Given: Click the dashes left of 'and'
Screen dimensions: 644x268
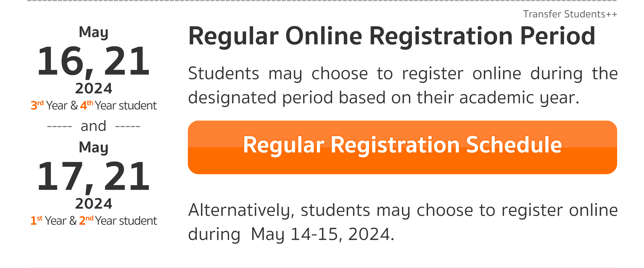Looking at the screenshot, I should 60,126.
